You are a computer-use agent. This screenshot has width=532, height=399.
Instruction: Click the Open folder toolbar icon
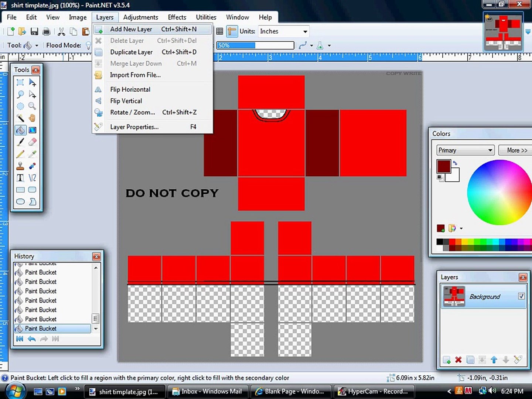(x=22, y=31)
